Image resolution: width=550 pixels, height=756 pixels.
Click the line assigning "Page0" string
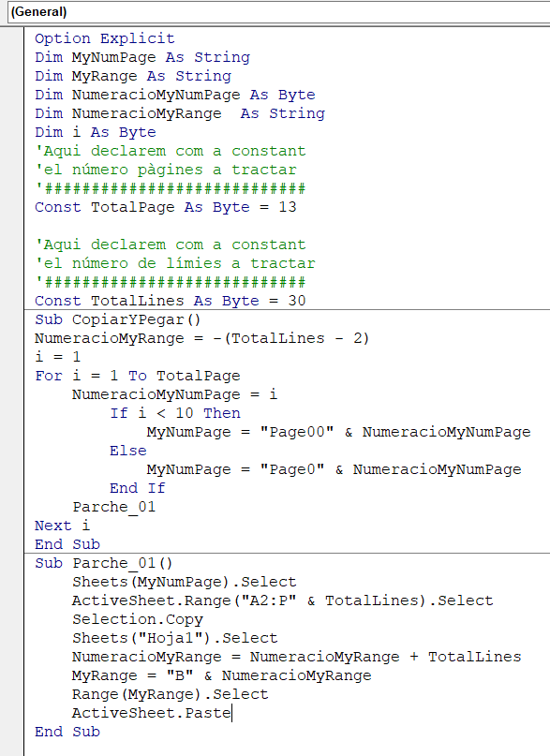334,469
